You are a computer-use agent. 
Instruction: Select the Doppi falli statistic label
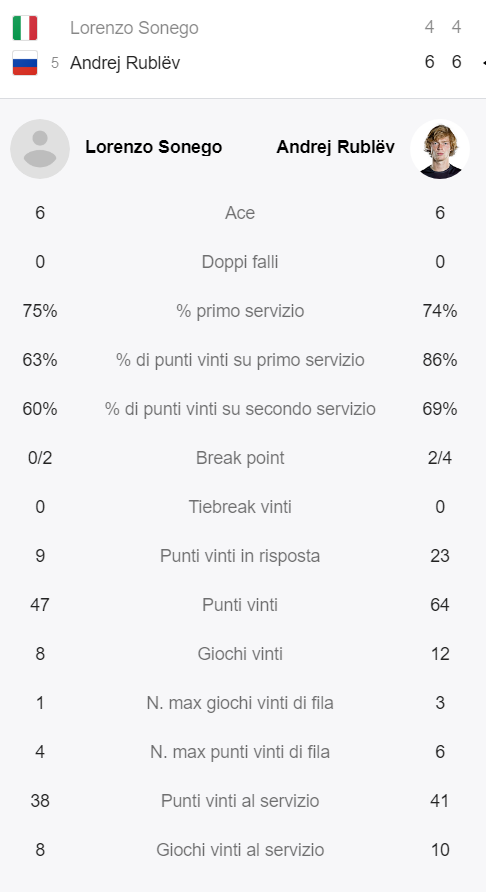[x=240, y=262]
